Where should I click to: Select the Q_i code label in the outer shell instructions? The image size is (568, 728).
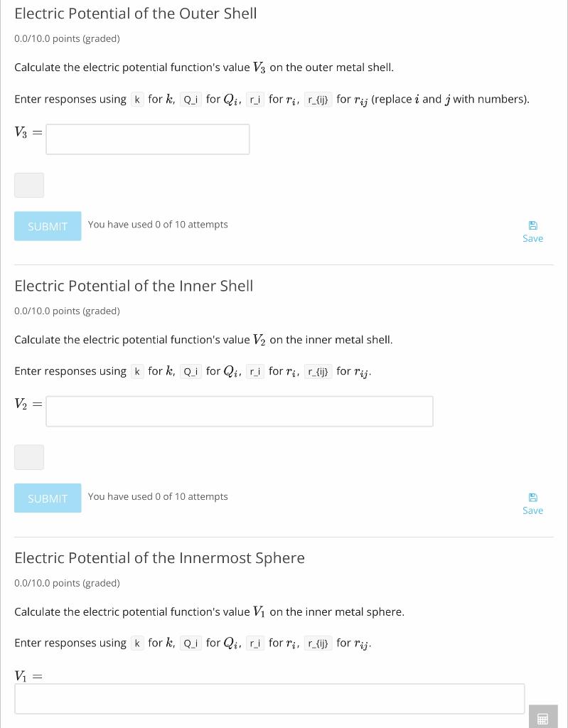click(190, 100)
